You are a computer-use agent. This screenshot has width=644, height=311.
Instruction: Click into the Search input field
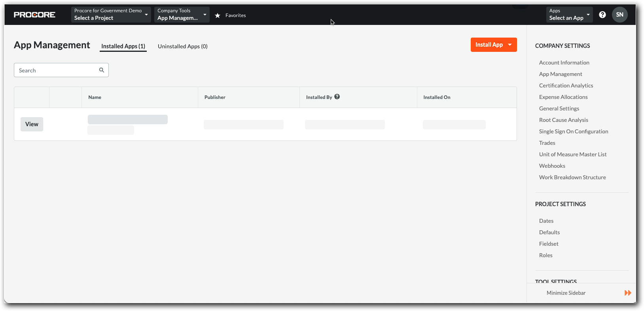pos(55,70)
